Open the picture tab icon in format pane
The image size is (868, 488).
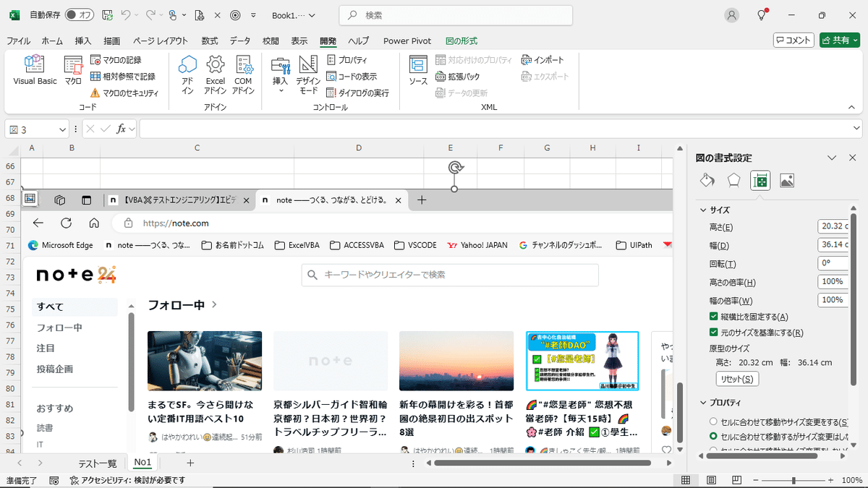click(x=787, y=181)
